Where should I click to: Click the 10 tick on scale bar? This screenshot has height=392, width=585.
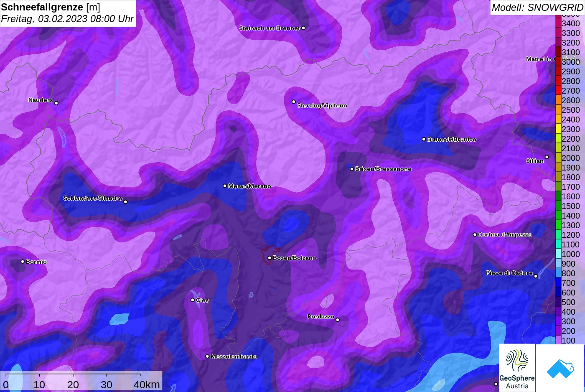39,384
